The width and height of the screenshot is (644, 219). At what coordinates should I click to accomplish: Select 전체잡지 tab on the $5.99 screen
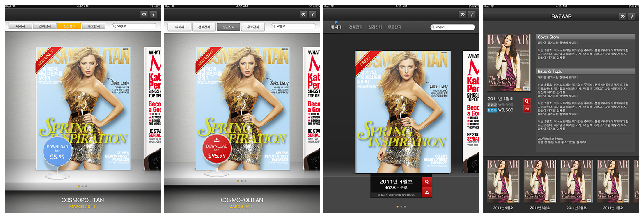click(45, 26)
